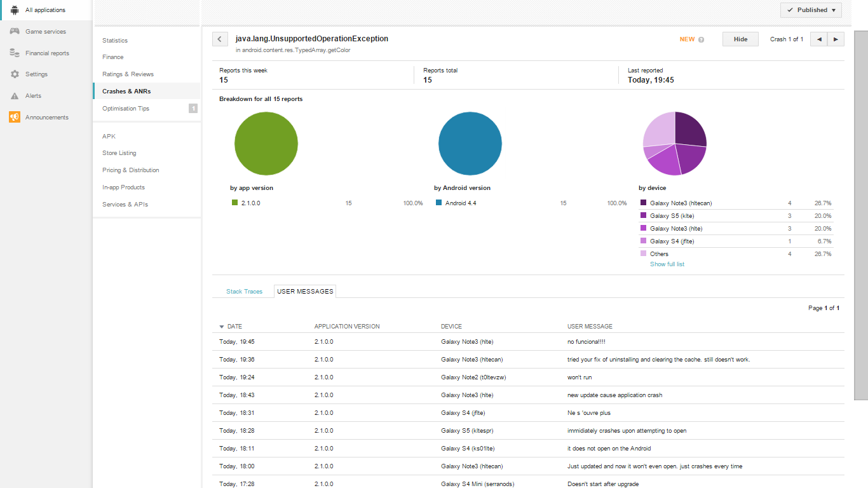Go back using the left chevron button
The height and width of the screenshot is (488, 868).
pos(220,39)
